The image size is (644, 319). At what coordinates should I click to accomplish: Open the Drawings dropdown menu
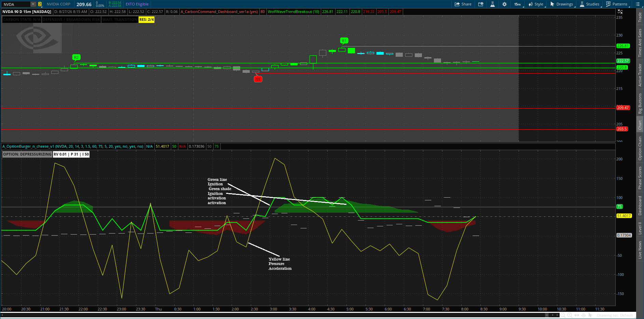click(562, 4)
